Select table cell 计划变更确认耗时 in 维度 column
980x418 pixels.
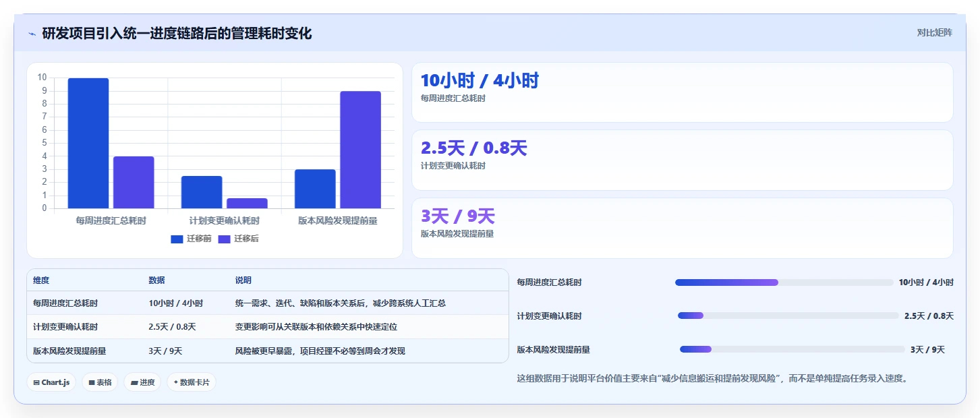[65, 327]
